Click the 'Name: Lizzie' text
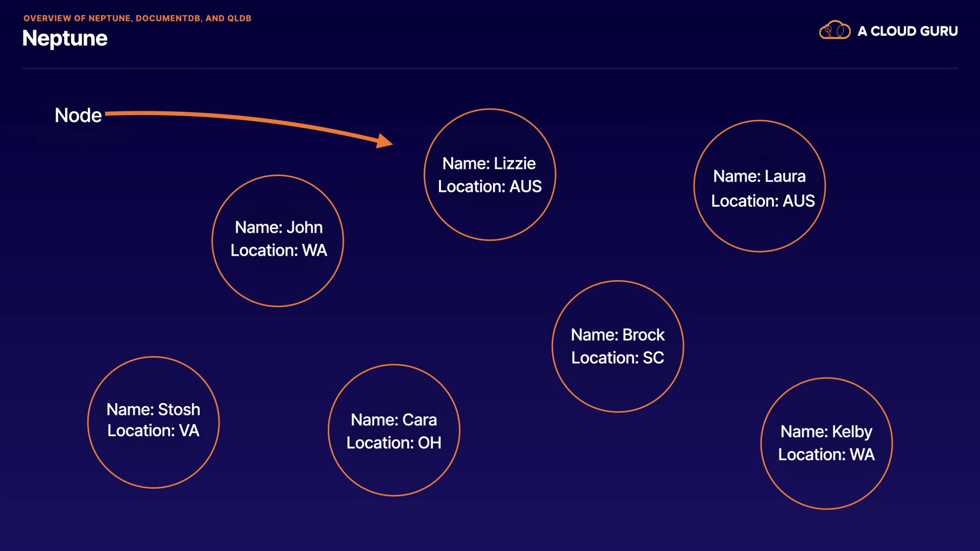This screenshot has width=980, height=551. pos(489,163)
